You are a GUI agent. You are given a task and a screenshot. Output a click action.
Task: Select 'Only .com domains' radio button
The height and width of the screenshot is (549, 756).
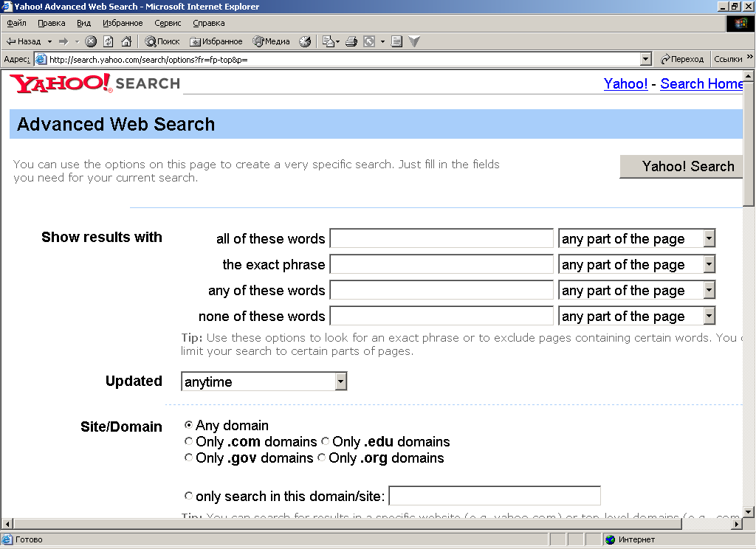pos(188,441)
